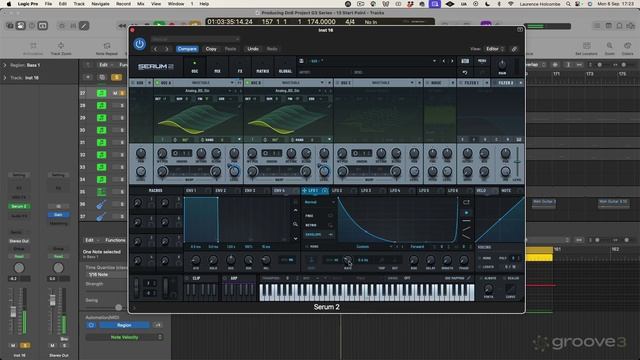
Task: Toggle the plugin power bypass button
Action: tap(139, 44)
